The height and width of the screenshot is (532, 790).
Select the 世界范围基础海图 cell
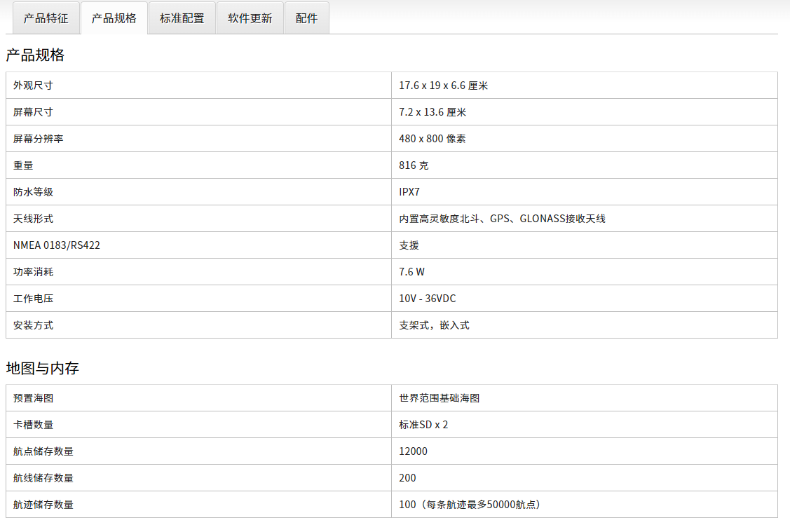439,398
